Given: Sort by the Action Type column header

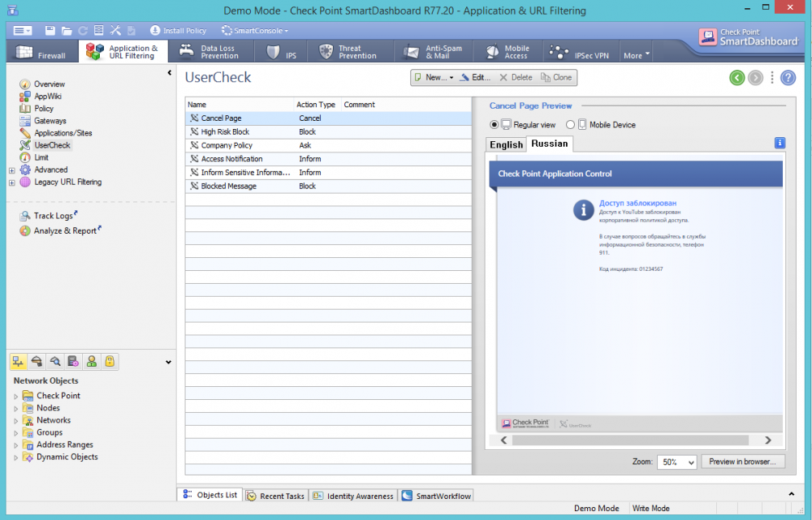Looking at the screenshot, I should (x=317, y=105).
